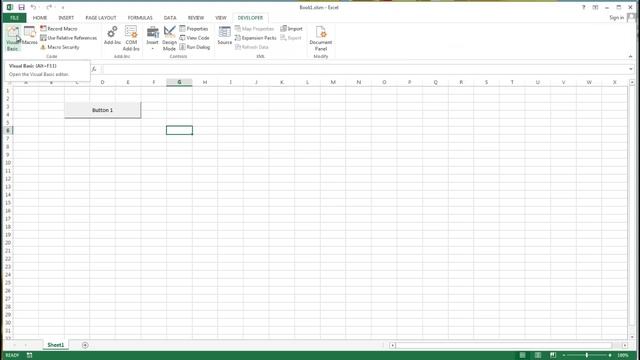This screenshot has height=360, width=640.
Task: Open the Document Panel
Action: tap(320, 38)
